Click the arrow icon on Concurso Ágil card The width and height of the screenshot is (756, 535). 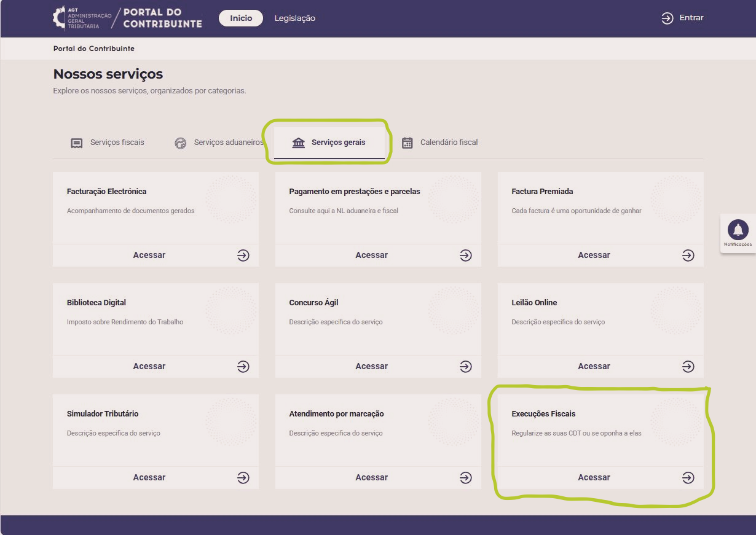point(466,366)
